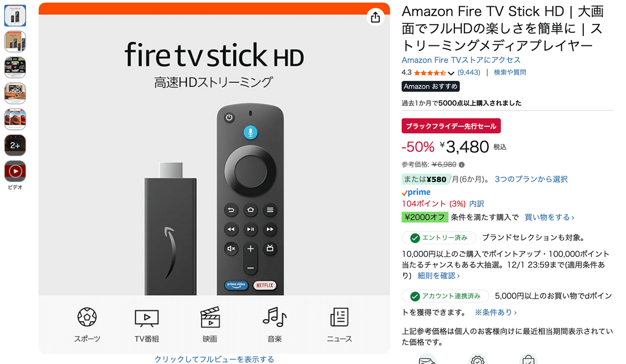Click the Prime logo badge
This screenshot has width=626, height=364.
coord(416,192)
